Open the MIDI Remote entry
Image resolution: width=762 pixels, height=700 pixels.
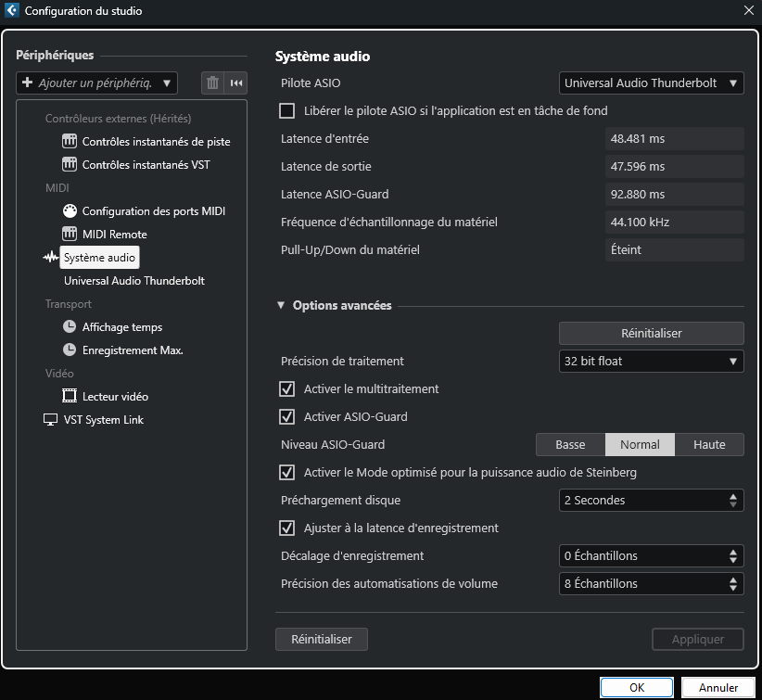[114, 235]
